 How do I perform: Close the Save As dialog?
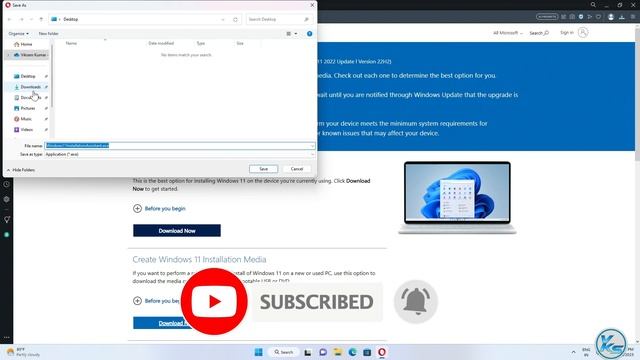coord(312,5)
